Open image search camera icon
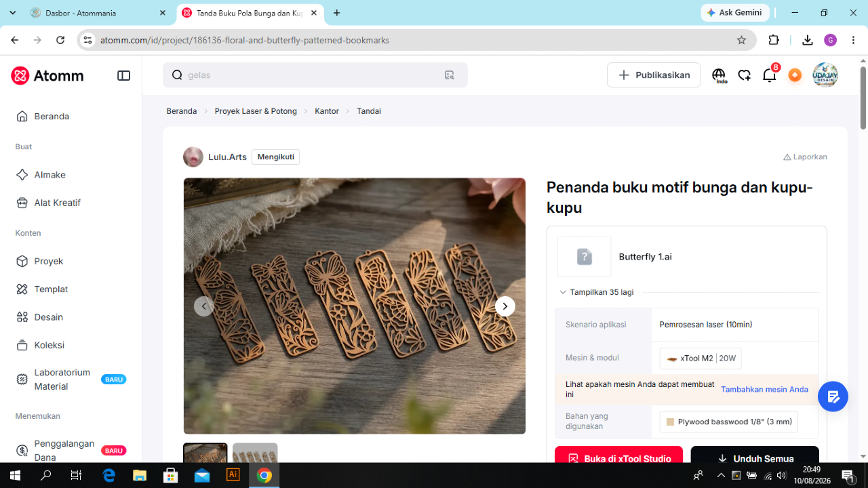868x488 pixels. click(x=449, y=75)
